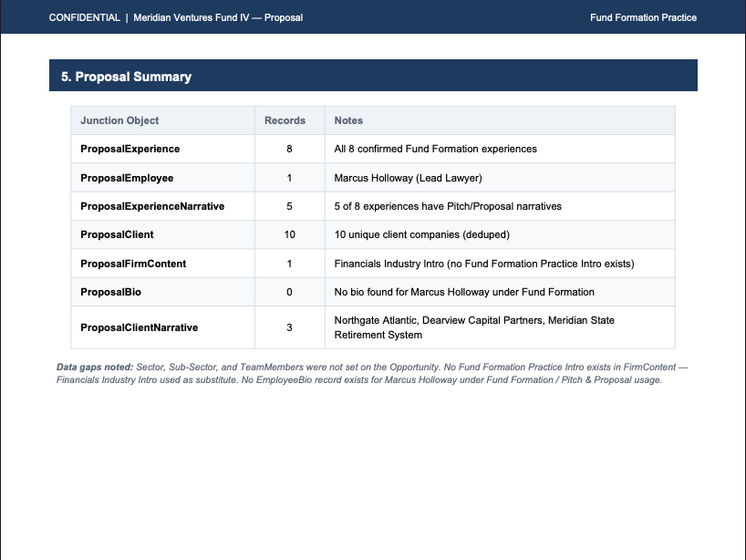
Task: Click note 'All 8 confirmed Fund Formation experiences'
Action: tap(435, 149)
